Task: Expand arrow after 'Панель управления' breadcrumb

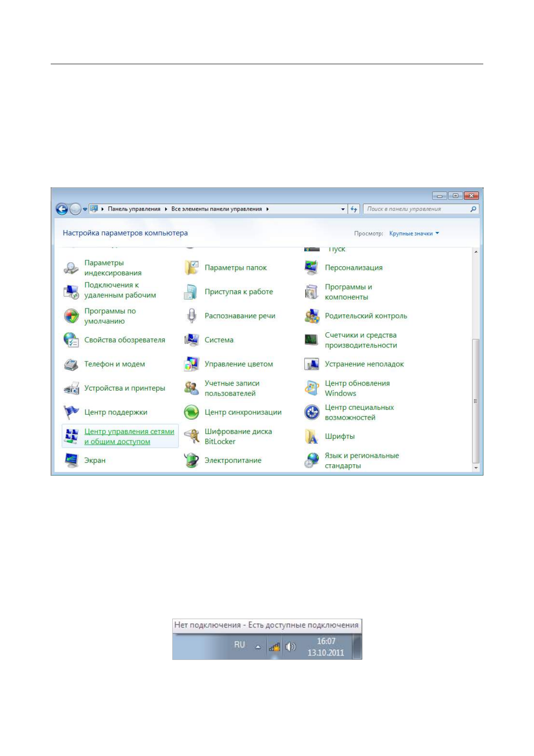Action: click(166, 209)
